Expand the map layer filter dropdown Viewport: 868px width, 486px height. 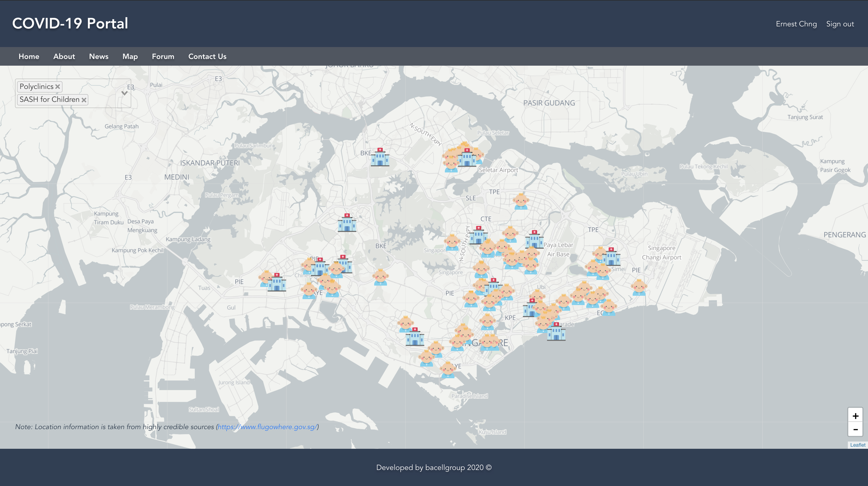[124, 93]
